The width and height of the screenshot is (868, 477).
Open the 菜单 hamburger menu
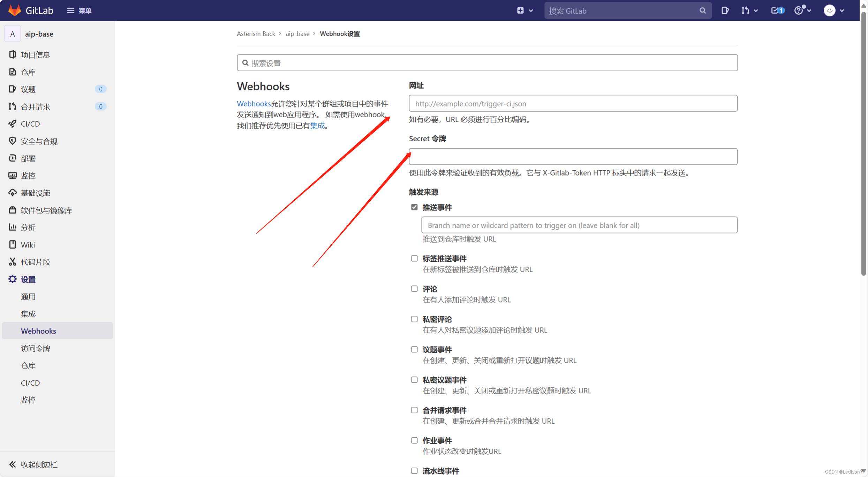(x=79, y=10)
